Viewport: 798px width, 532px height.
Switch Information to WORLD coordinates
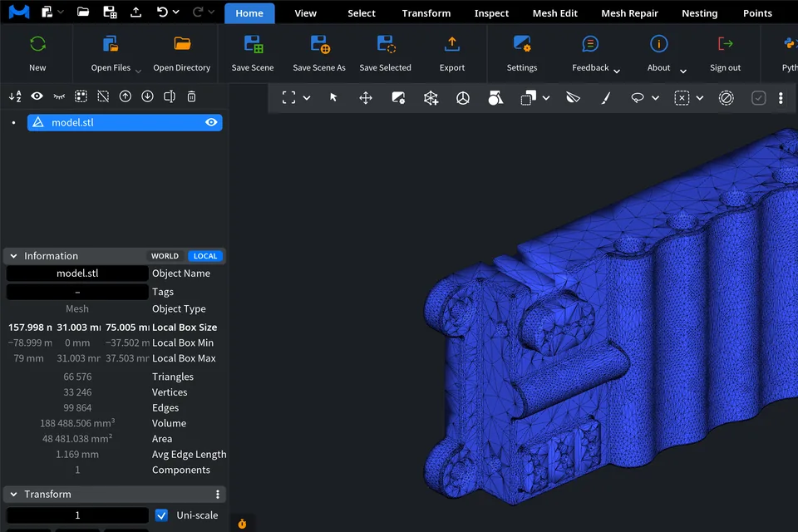coord(165,256)
